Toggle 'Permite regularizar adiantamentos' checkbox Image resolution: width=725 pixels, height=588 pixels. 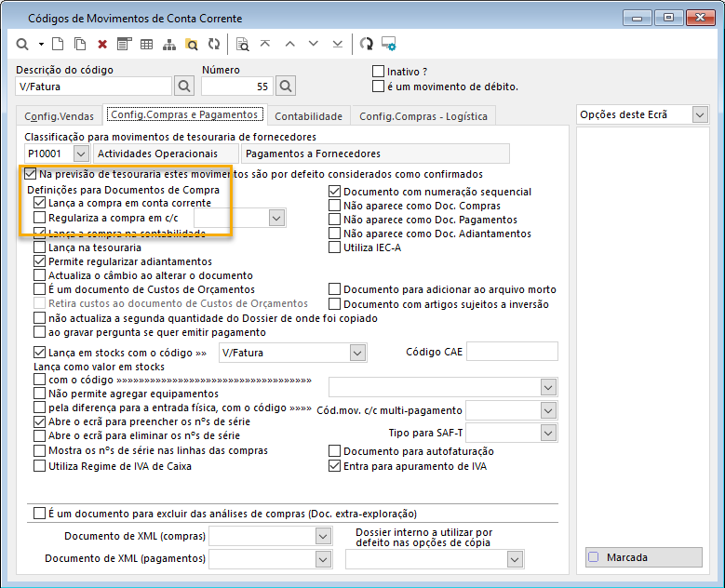point(40,261)
